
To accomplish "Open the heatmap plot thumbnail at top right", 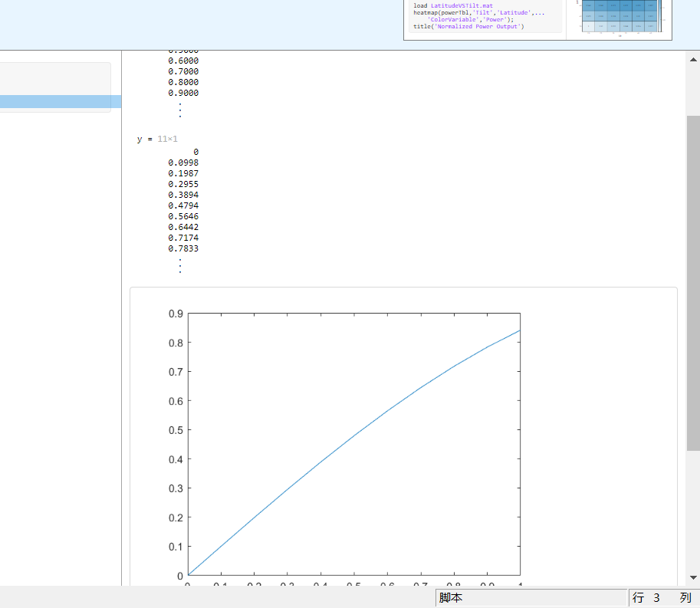I will pyautogui.click(x=619, y=18).
